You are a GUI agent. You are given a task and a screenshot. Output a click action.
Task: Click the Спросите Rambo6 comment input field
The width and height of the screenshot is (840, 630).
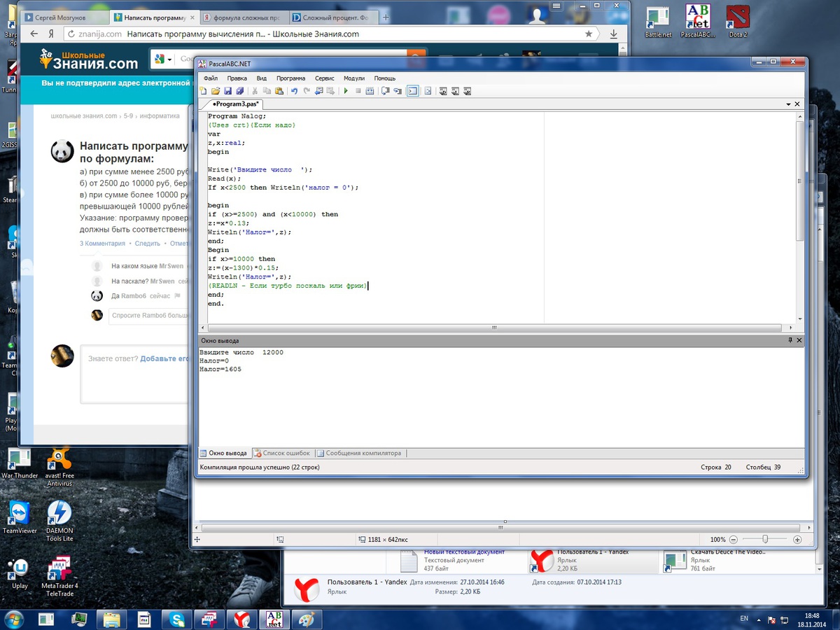[x=148, y=316]
